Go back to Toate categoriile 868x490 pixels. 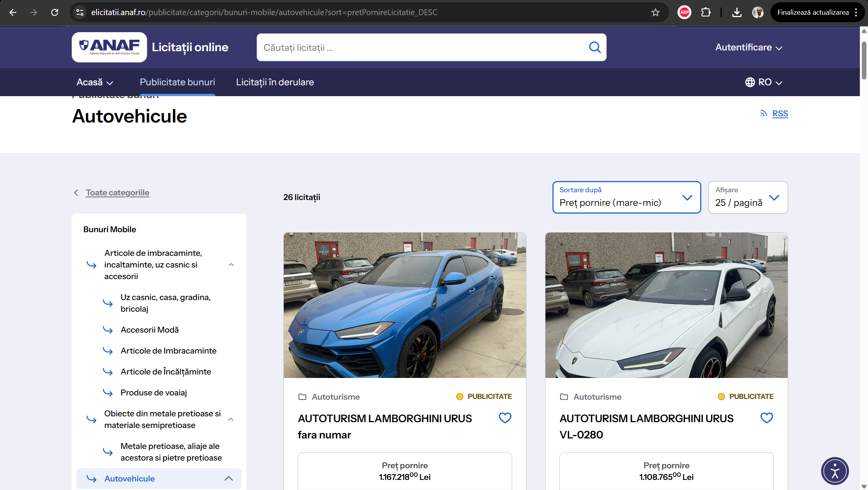point(117,193)
